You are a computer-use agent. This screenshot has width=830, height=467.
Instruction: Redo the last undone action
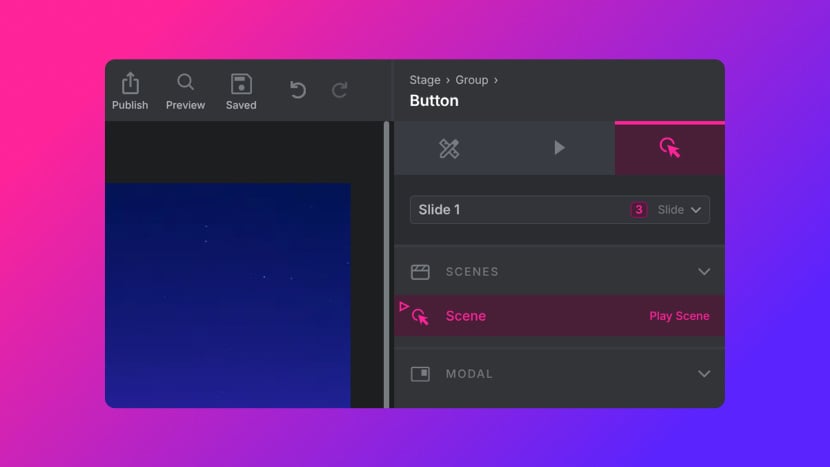340,91
